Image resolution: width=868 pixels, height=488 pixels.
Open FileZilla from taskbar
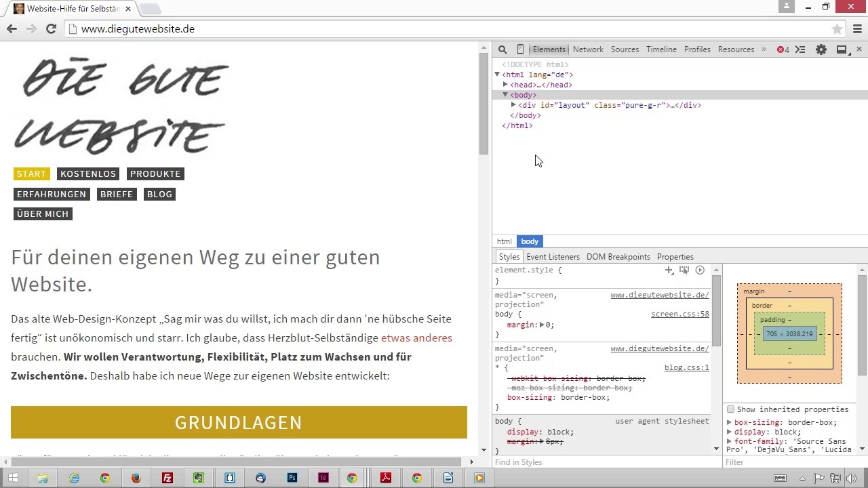point(167,478)
